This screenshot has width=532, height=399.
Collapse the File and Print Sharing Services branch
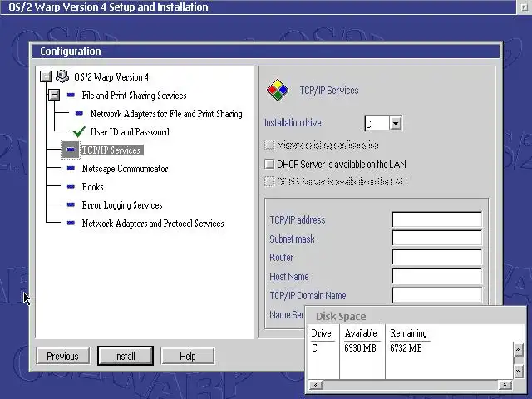pos(54,95)
